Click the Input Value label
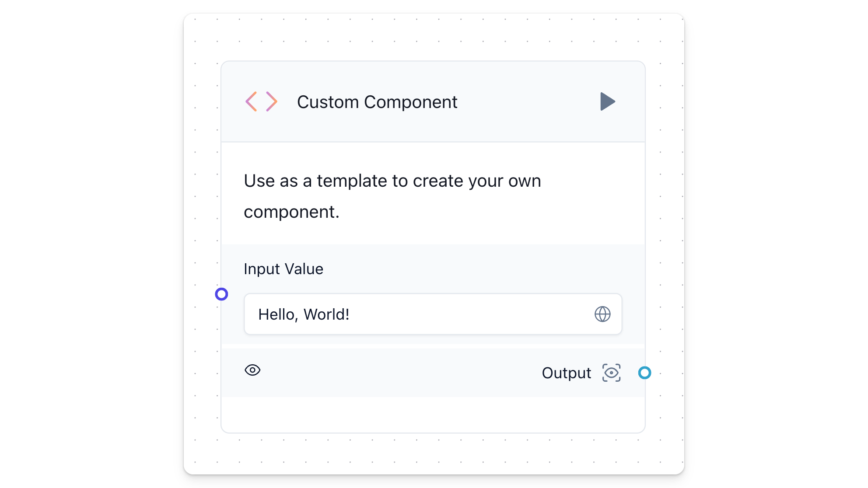Screen dimensions: 868x488 pyautogui.click(x=283, y=269)
